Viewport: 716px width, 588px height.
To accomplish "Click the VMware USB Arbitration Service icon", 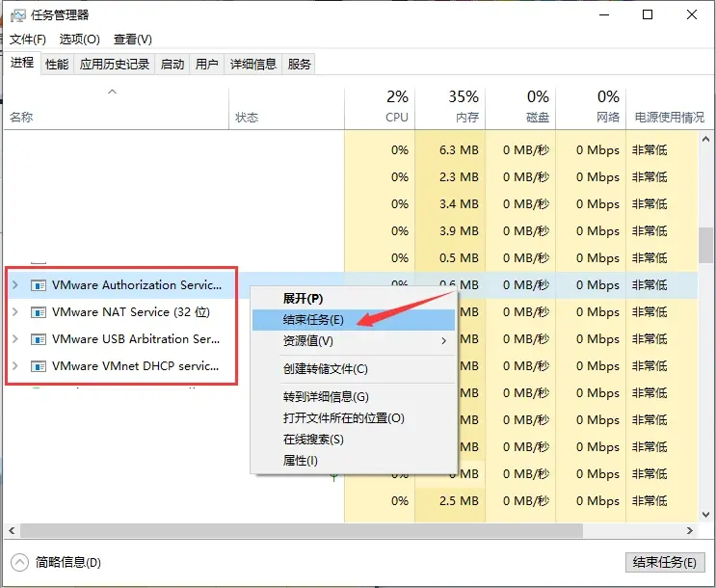I will 39,339.
